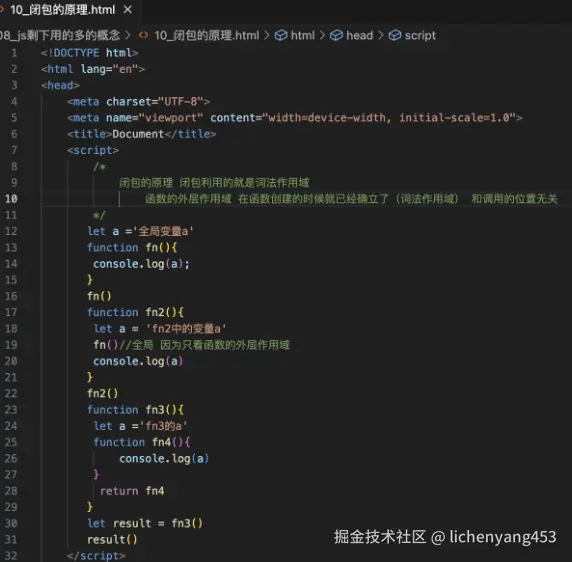The height and width of the screenshot is (562, 572).
Task: Expand chevron after 10_闭包的原理.html breadcrumb
Action: pyautogui.click(x=267, y=35)
